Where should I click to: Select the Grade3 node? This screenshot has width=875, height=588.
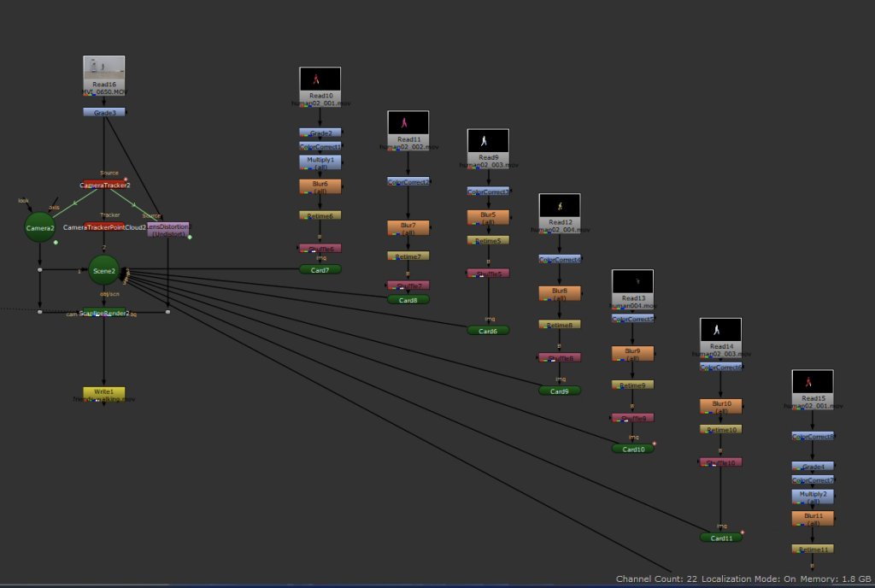point(104,112)
